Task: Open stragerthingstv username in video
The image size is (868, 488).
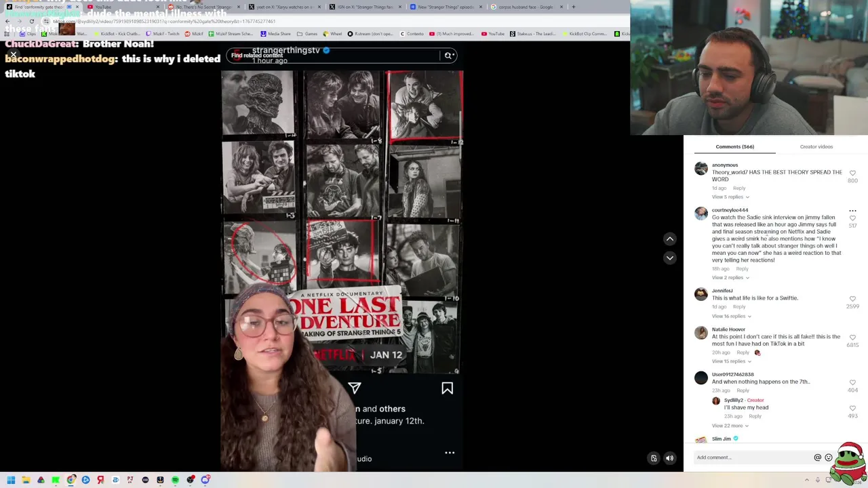Action: point(285,50)
